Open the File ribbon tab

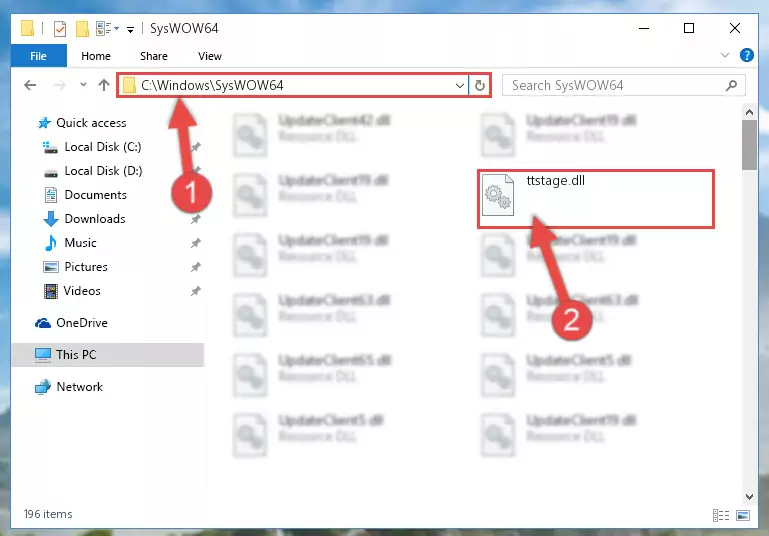coord(38,56)
